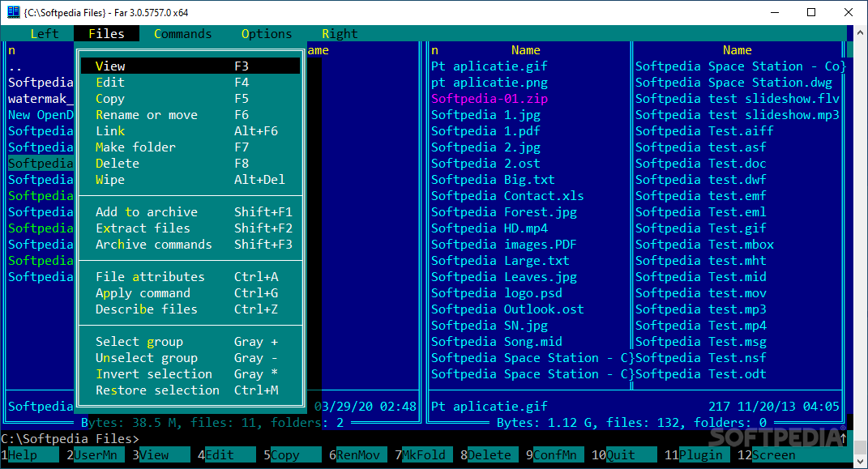Click the 6 RenMov key bar button
The image size is (868, 469).
(358, 455)
